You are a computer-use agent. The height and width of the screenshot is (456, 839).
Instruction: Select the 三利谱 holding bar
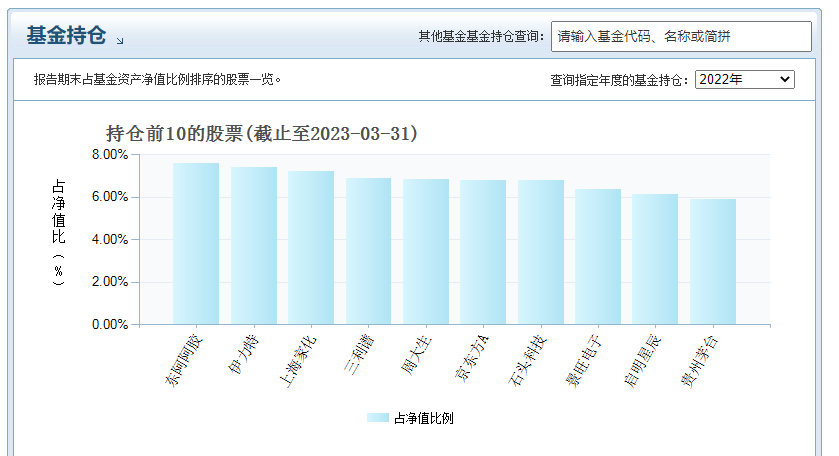tap(368, 251)
